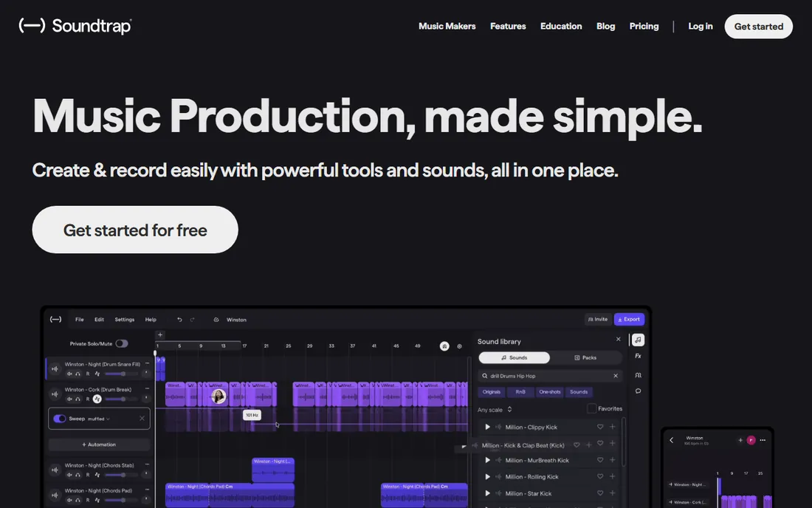The image size is (812, 508).
Task: Preview Million - Clippy Kick sound
Action: 487,428
